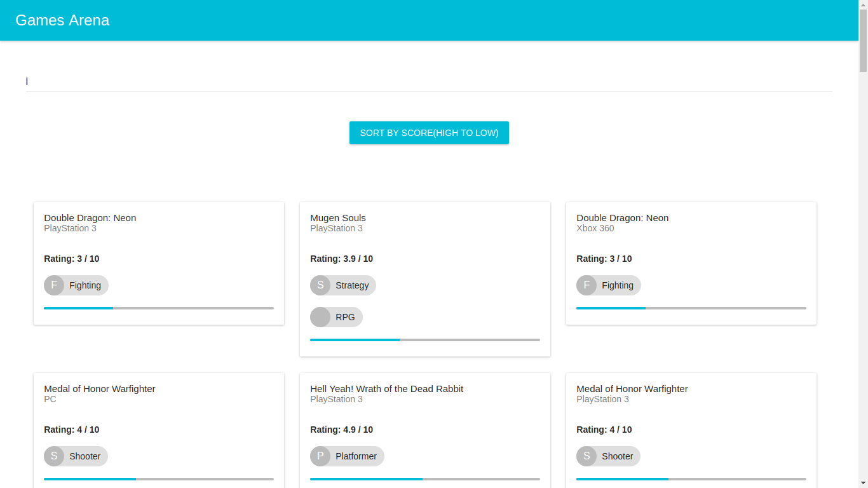Click Double Dragon: Neon title above PlayStation 3
This screenshot has width=868, height=488.
(x=90, y=218)
